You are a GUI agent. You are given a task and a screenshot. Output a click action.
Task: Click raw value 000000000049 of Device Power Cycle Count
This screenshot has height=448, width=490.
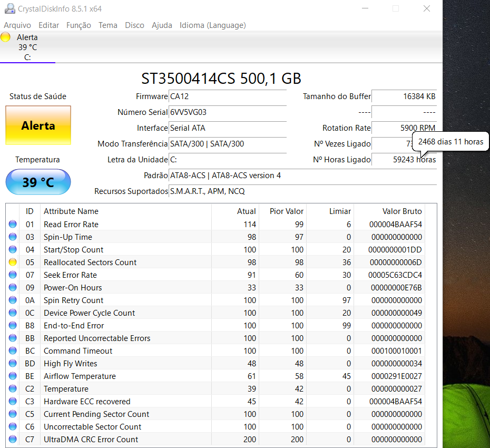[397, 313]
